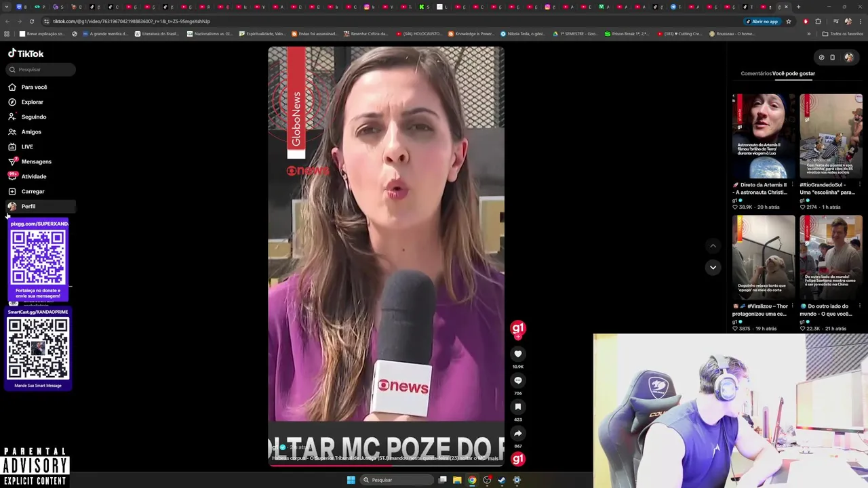Viewport: 868px width, 488px height.
Task: Open the Amigos section
Action: [x=31, y=131]
